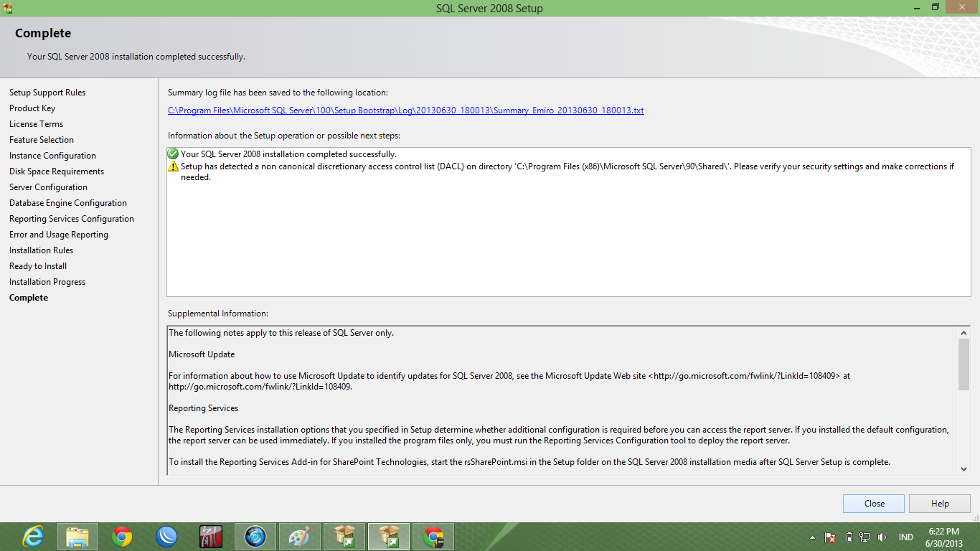This screenshot has height=551, width=980.
Task: Click the green success checkmark icon
Action: 173,154
